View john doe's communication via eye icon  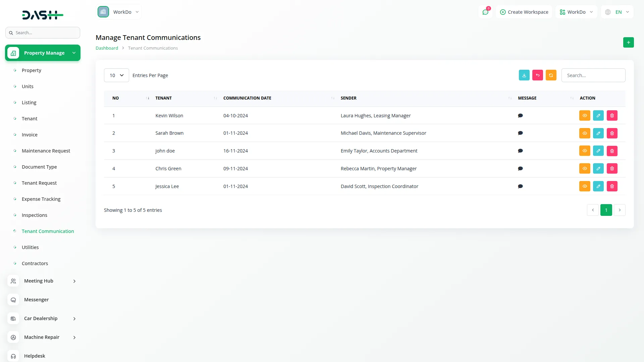(584, 151)
